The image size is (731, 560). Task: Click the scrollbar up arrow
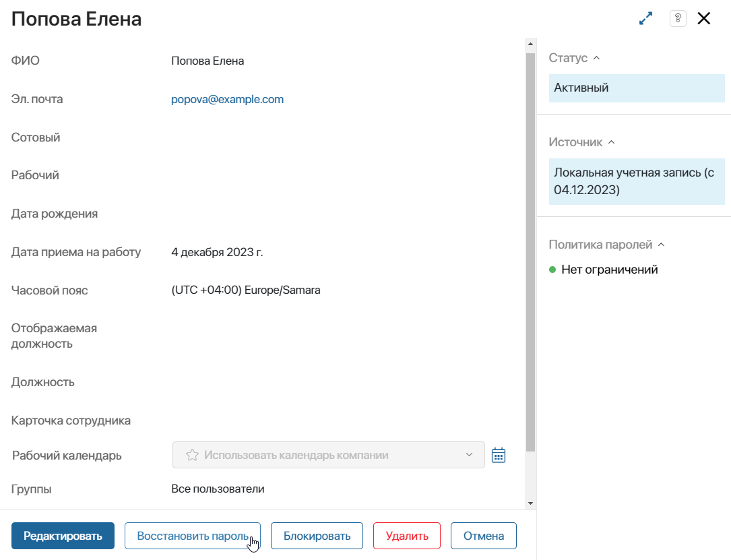click(530, 44)
